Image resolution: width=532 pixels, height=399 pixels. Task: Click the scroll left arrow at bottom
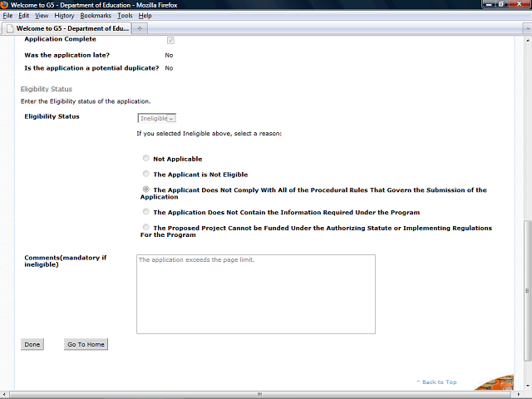(3, 394)
